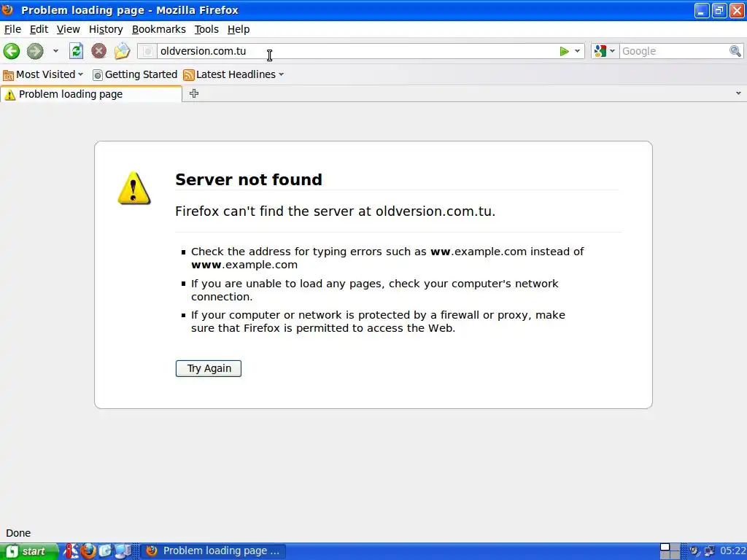
Task: Go back with the green Back arrow
Action: (12, 51)
